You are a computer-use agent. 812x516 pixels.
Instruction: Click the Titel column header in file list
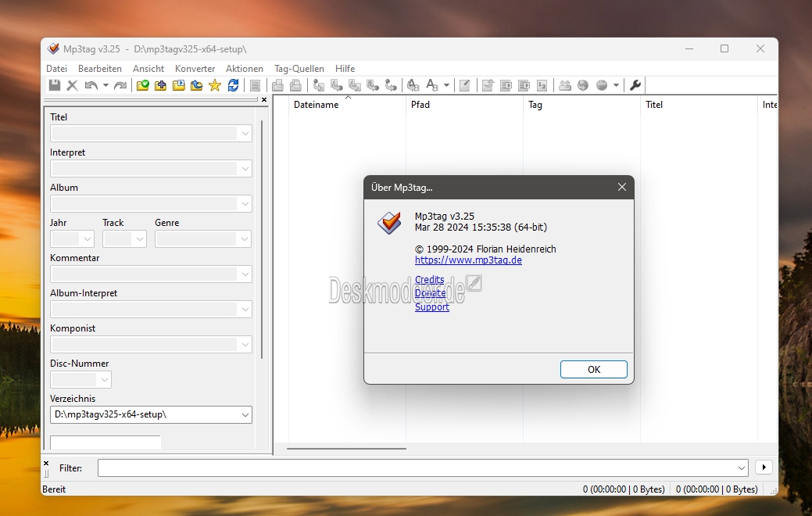point(699,105)
